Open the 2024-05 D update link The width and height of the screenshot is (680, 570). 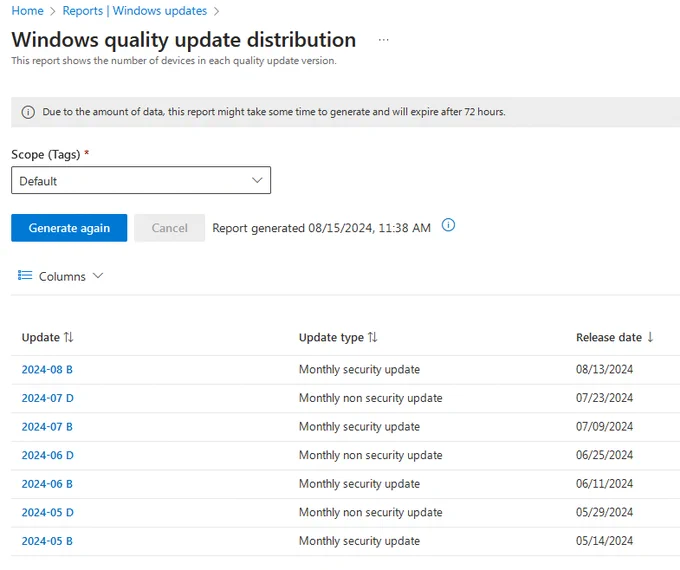[x=48, y=513]
